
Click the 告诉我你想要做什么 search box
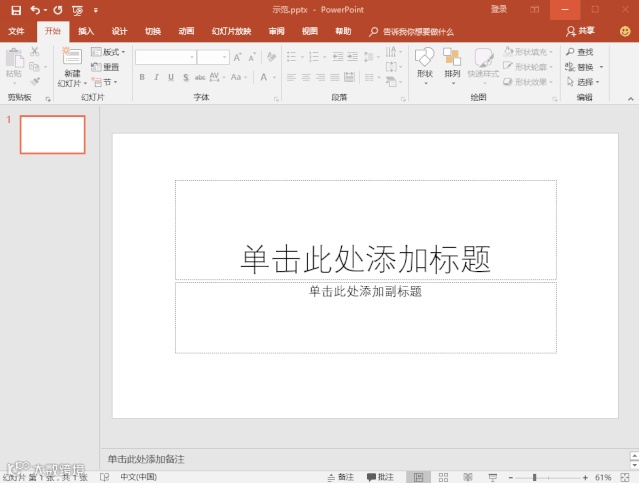point(412,32)
